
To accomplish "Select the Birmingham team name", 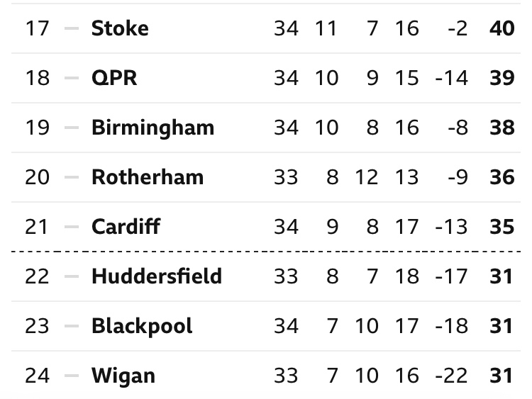I will coord(153,128).
